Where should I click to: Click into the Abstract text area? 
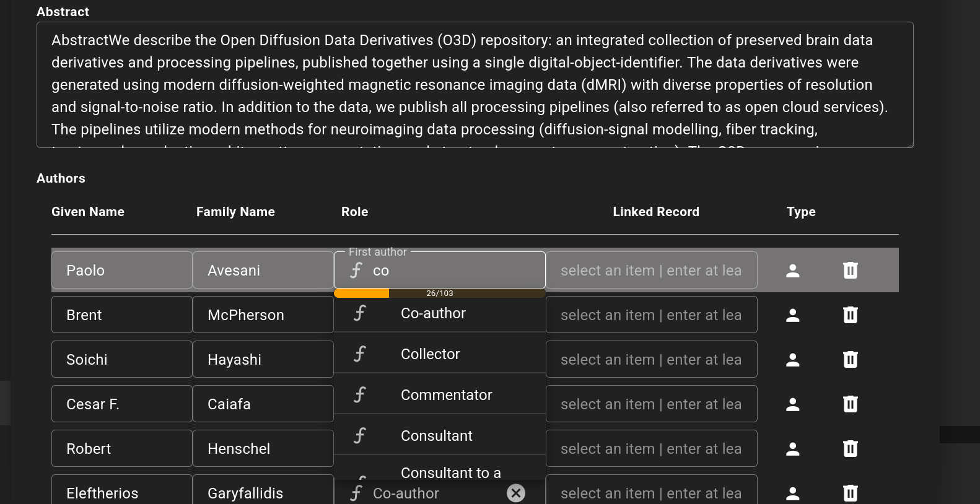[475, 85]
